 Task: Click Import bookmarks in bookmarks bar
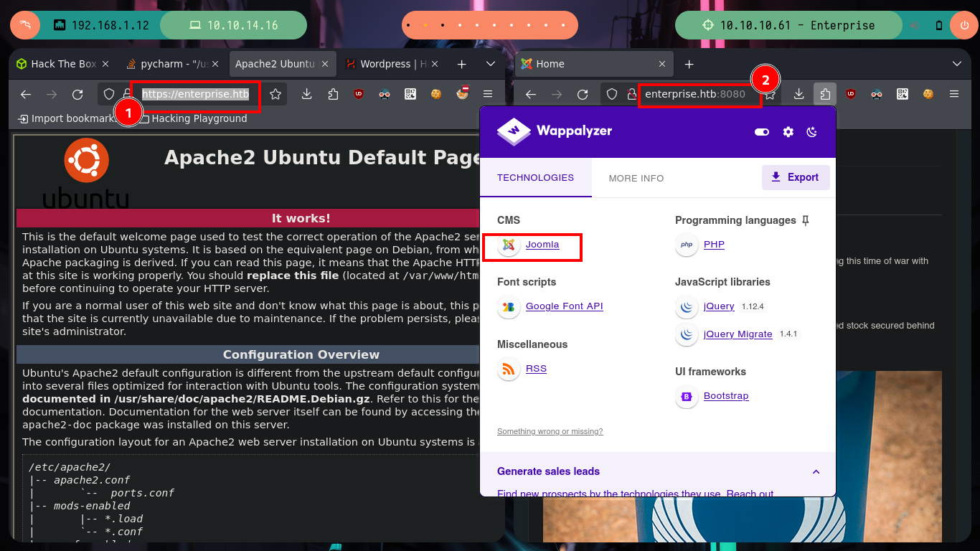click(x=66, y=118)
